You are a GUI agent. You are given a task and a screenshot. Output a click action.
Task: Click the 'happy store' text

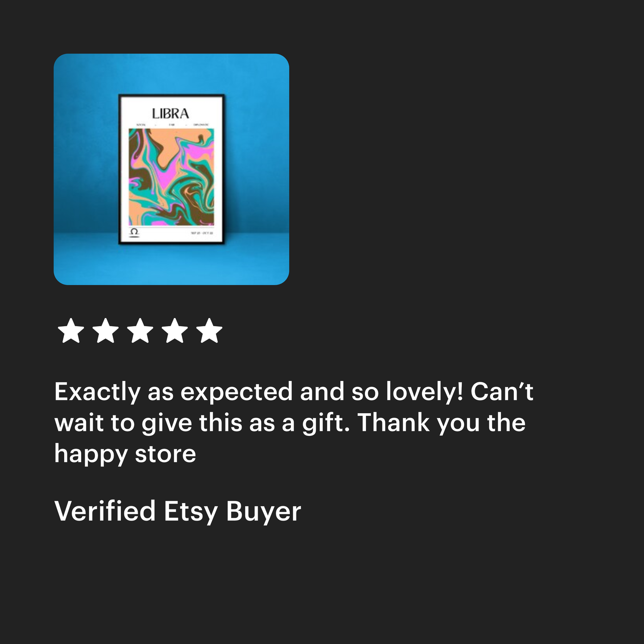[125, 454]
